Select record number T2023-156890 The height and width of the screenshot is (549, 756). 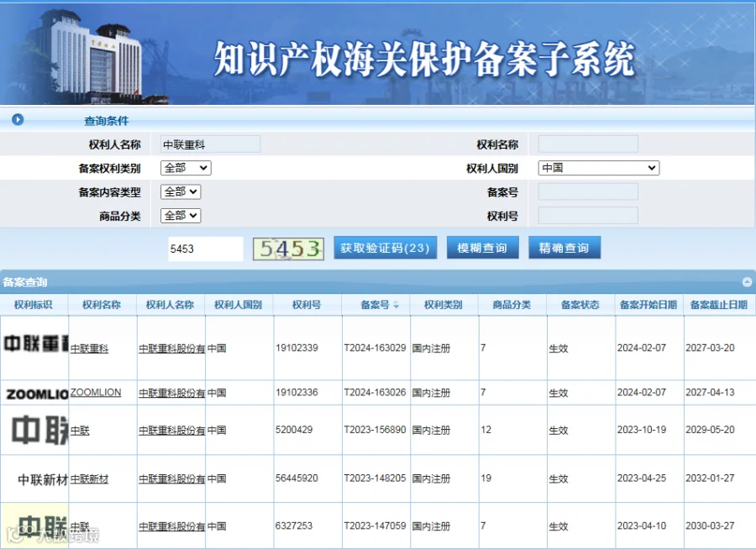(375, 430)
